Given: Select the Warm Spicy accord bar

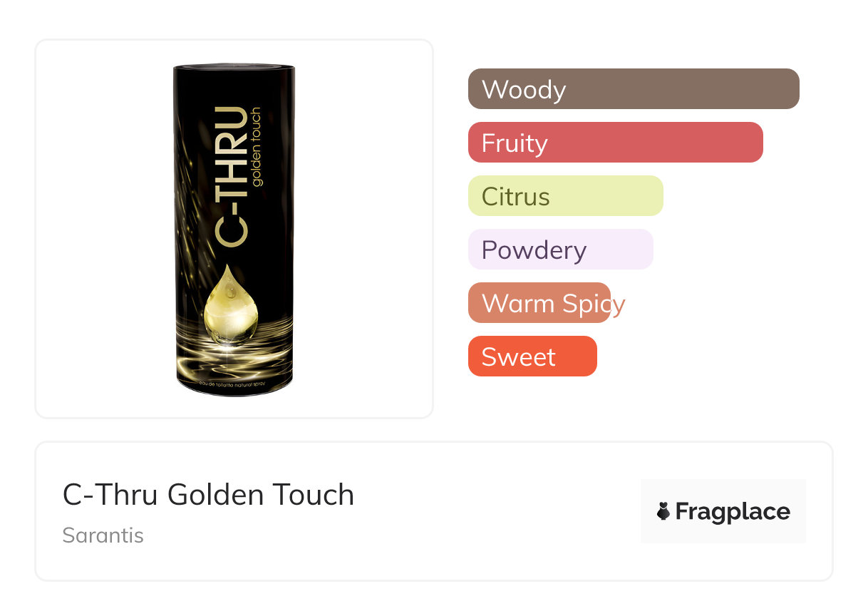Looking at the screenshot, I should 539,303.
